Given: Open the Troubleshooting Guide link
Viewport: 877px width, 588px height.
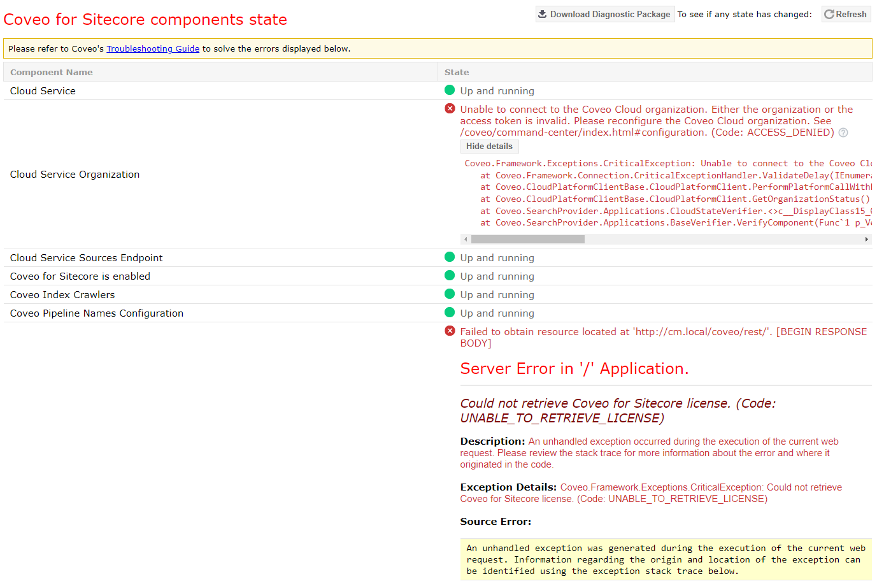Looking at the screenshot, I should tap(153, 48).
